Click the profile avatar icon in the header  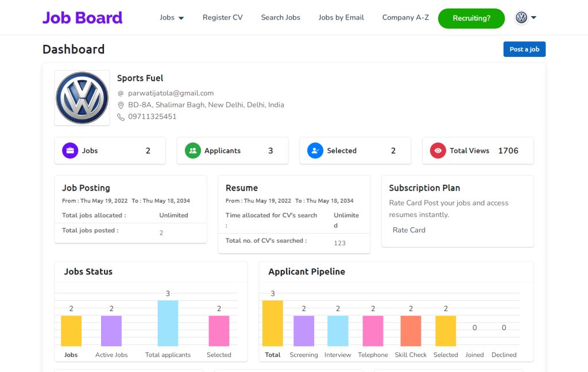click(x=520, y=17)
